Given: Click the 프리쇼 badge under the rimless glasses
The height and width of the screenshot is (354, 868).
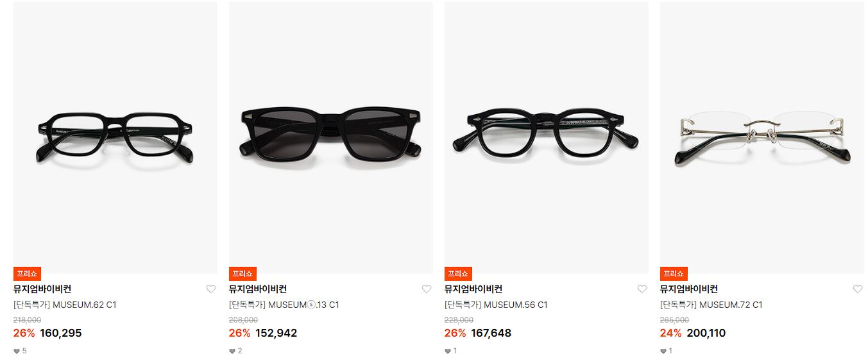Looking at the screenshot, I should pos(674,274).
